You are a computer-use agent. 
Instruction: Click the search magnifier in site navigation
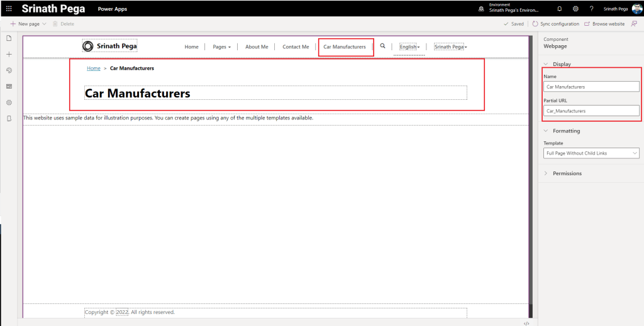click(x=382, y=46)
